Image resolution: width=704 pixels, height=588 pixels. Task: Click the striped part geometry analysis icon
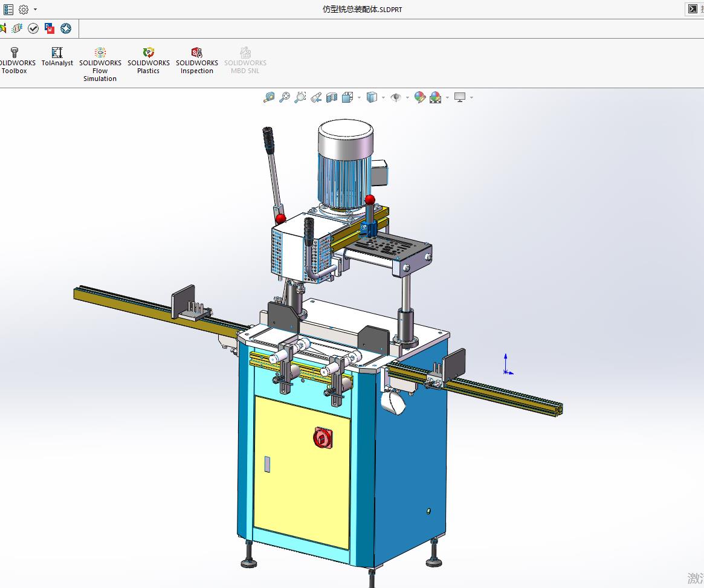click(x=17, y=29)
